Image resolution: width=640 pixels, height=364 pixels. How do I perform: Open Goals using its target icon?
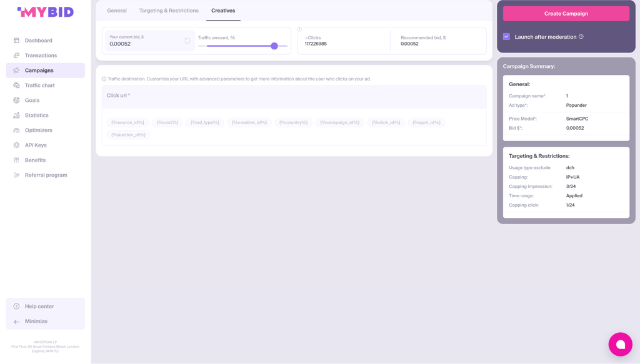click(x=16, y=101)
